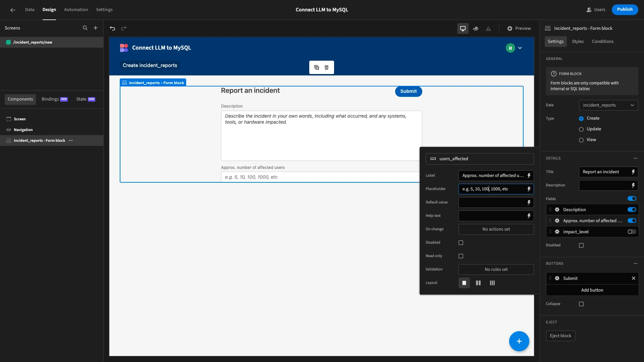Remove the Submit button entry
This screenshot has width=644, height=362.
point(634,278)
